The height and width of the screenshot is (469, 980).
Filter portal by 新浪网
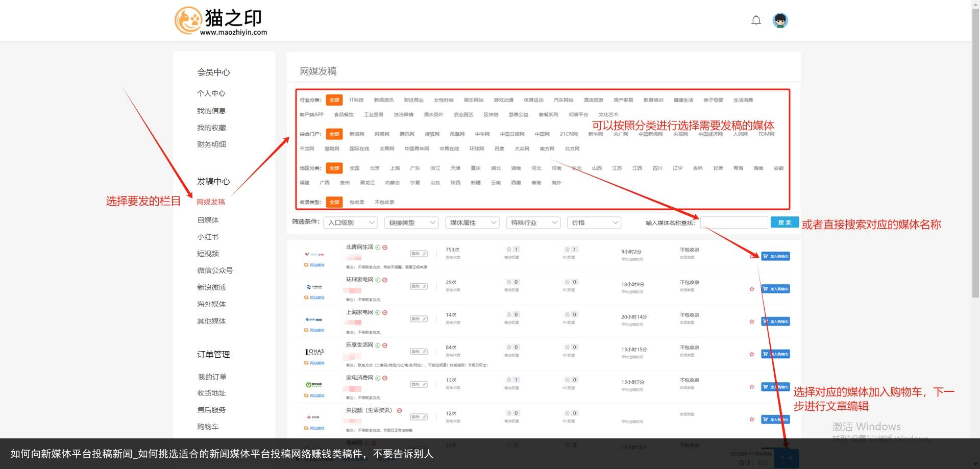357,134
